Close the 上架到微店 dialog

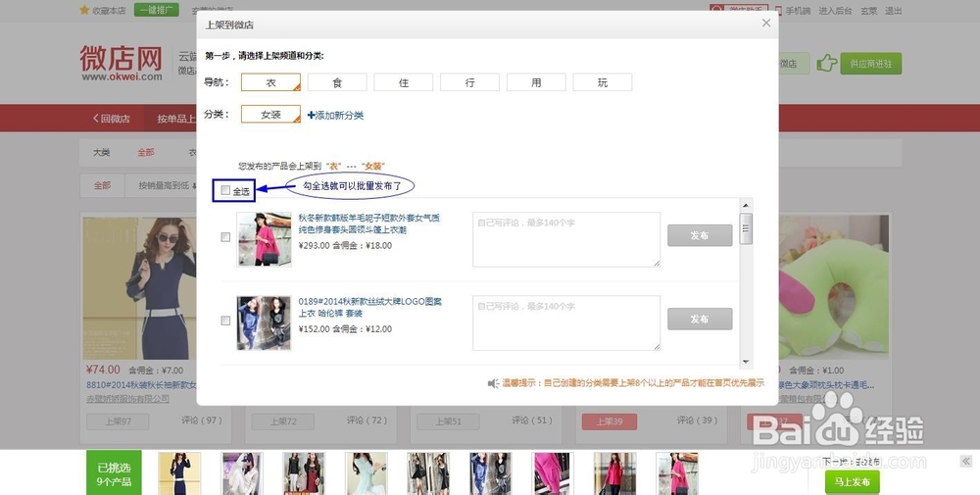point(765,24)
